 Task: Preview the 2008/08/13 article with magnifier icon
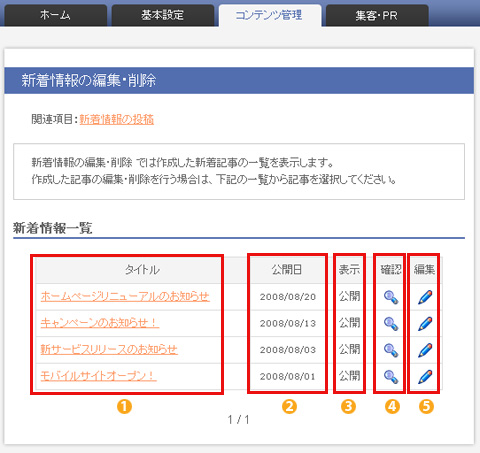pos(391,324)
